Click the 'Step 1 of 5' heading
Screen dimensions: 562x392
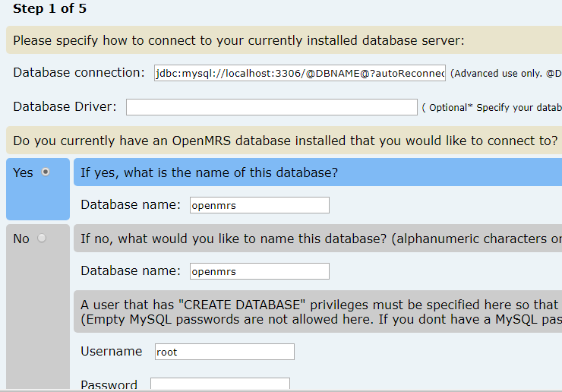[x=50, y=8]
